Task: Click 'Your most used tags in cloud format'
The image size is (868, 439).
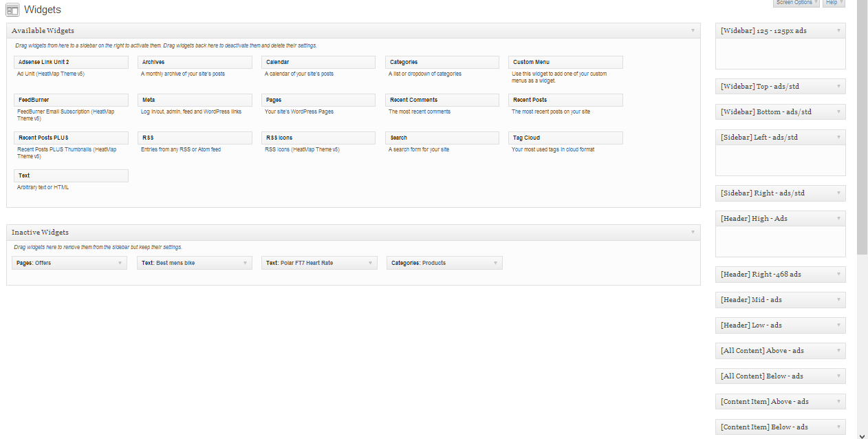Action: tap(553, 150)
